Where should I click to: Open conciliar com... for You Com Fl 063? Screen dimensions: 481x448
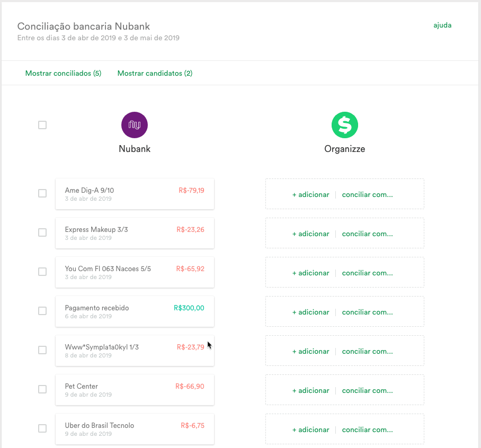pos(367,273)
